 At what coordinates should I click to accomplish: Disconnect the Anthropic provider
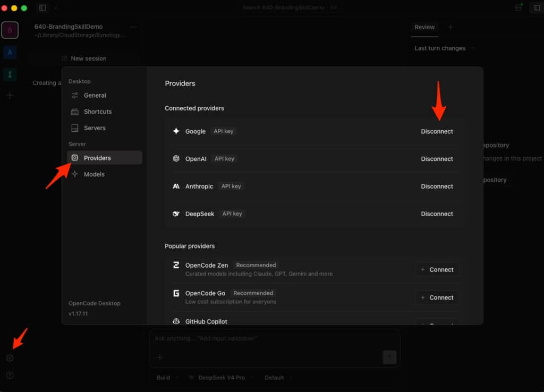coord(437,186)
